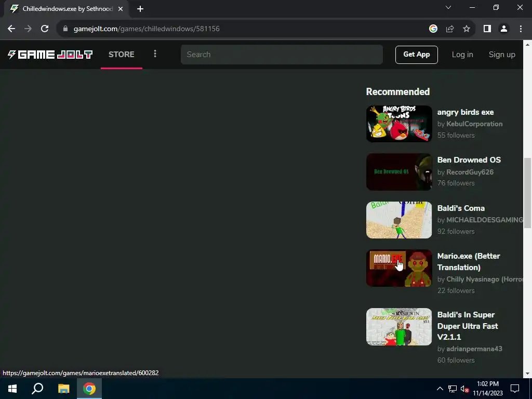Open the taskbar clock and date
Screen dimensions: 532x399
click(x=487, y=389)
